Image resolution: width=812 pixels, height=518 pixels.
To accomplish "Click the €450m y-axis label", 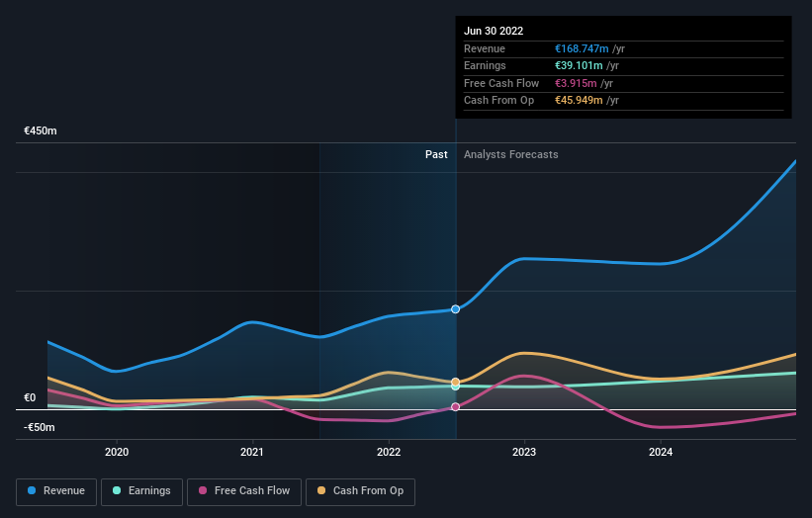I will coord(41,130).
